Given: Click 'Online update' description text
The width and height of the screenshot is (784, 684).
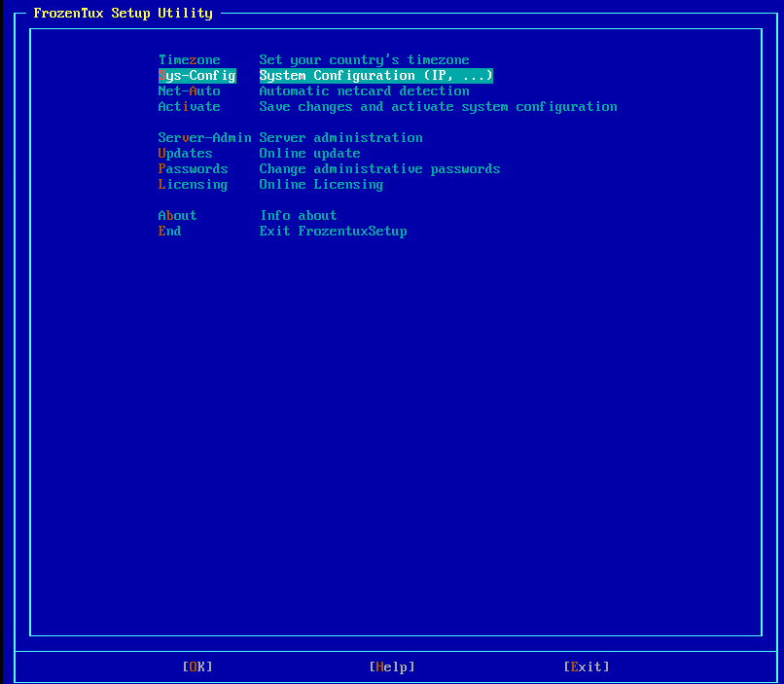Looking at the screenshot, I should click(x=309, y=153).
